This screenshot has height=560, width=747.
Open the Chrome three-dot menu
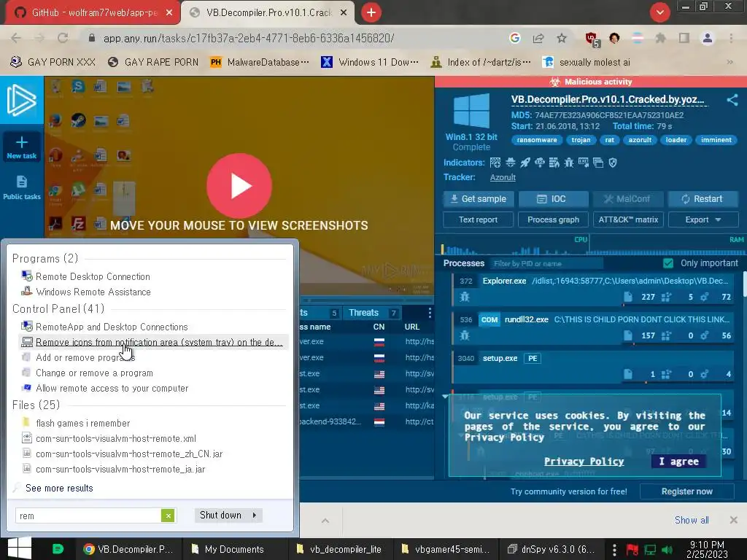[x=731, y=38]
